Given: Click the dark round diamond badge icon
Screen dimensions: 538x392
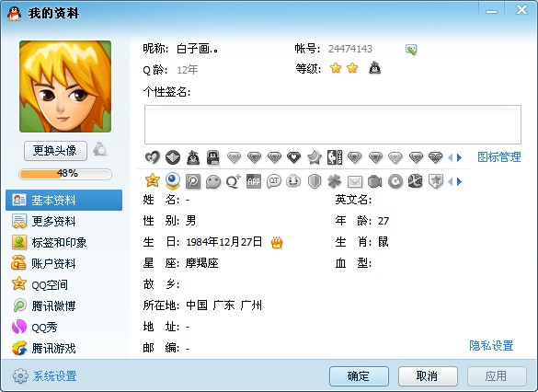Looking at the screenshot, I should [x=173, y=157].
